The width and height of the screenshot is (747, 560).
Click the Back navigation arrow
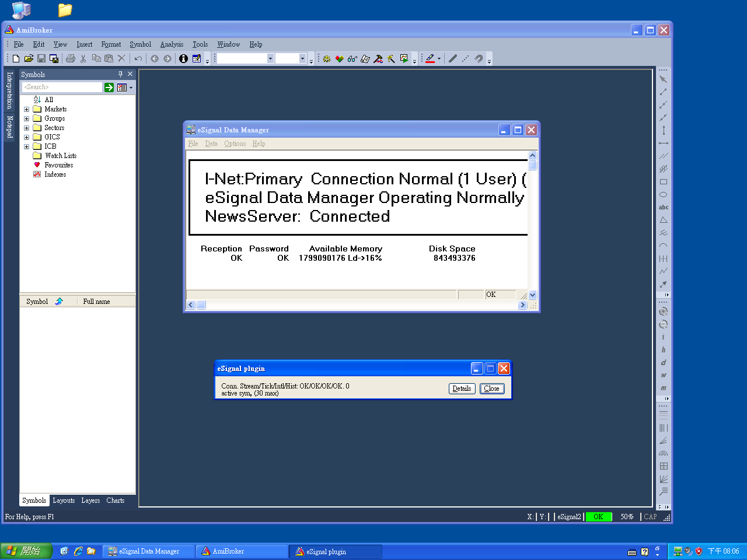click(x=155, y=58)
